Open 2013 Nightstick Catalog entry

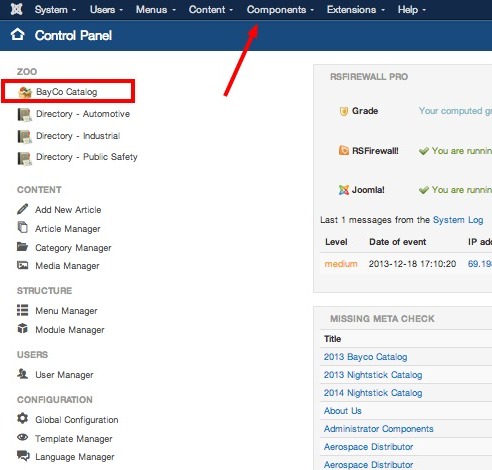click(373, 375)
